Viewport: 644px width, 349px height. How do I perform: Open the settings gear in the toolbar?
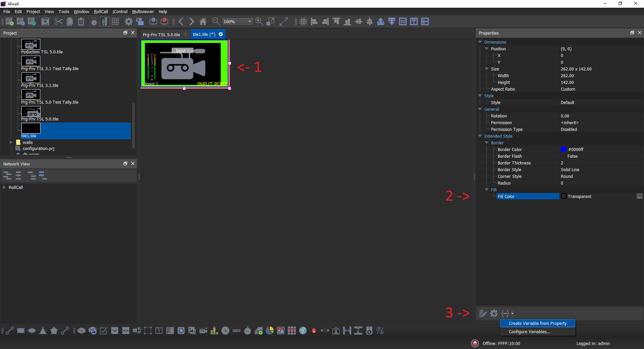tap(129, 21)
